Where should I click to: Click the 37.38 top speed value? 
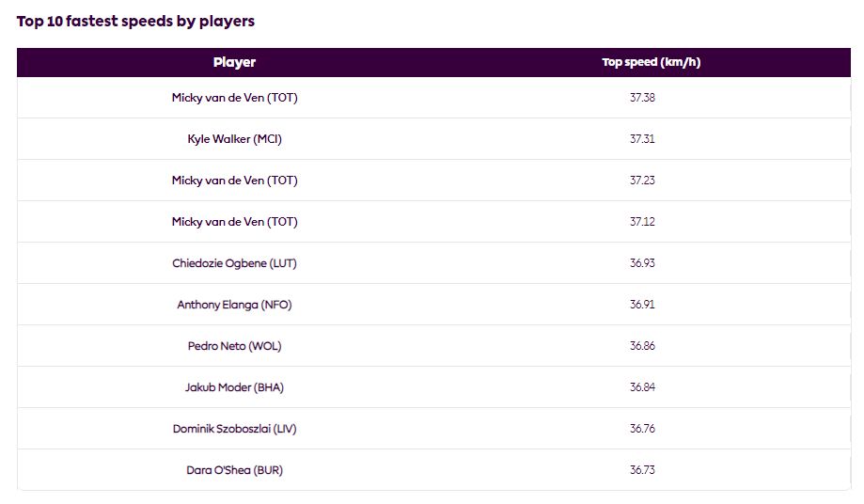(x=642, y=98)
